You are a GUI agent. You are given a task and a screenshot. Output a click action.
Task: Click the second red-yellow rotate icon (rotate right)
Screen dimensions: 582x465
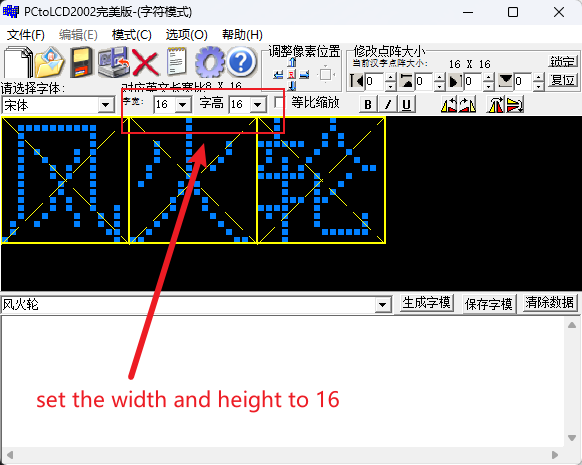[467, 104]
